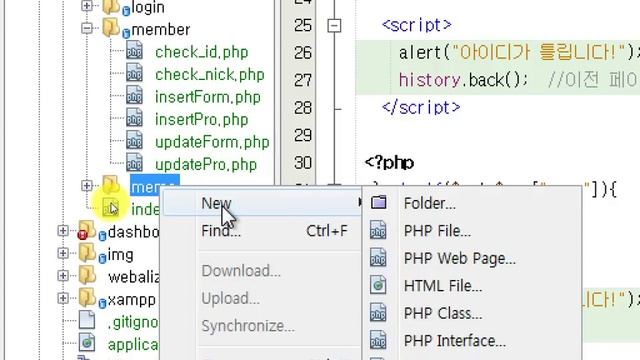Choose Find... in the context menu
This screenshot has width=640, height=360.
(262, 231)
